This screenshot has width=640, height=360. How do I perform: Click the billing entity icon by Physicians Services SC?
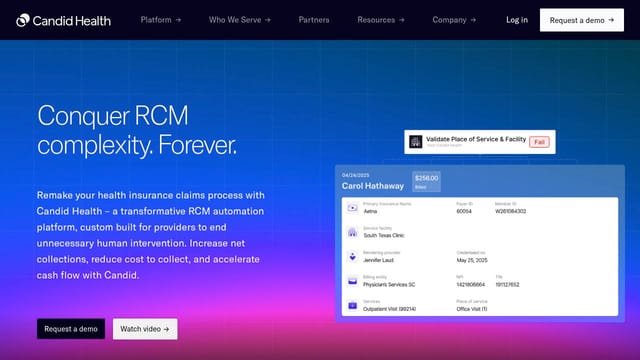coord(352,281)
